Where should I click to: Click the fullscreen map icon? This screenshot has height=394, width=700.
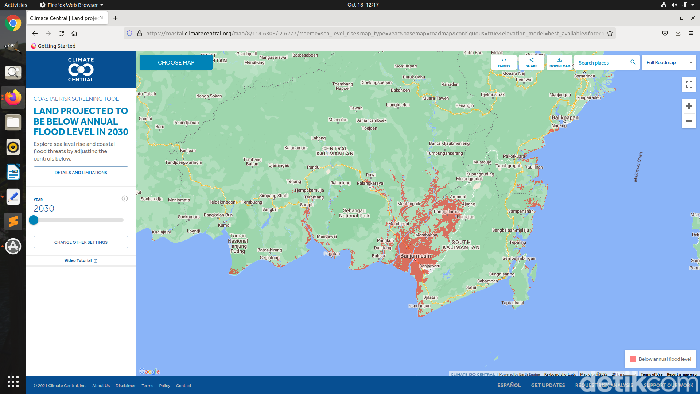(x=689, y=84)
